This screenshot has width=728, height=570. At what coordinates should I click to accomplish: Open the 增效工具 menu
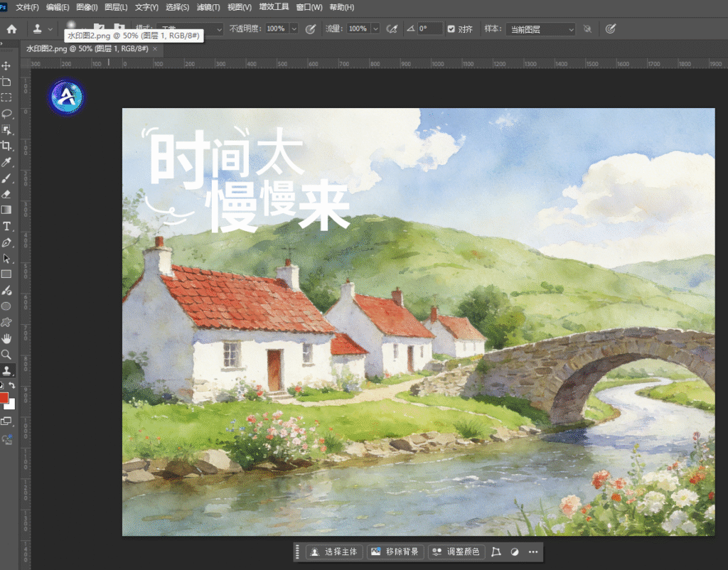pyautogui.click(x=274, y=7)
